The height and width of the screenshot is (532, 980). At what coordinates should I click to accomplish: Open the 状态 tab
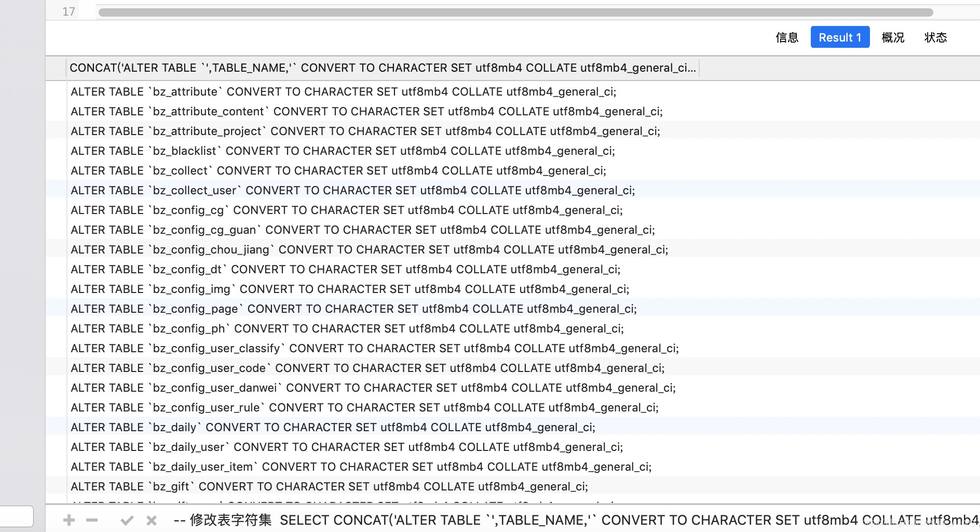936,37
